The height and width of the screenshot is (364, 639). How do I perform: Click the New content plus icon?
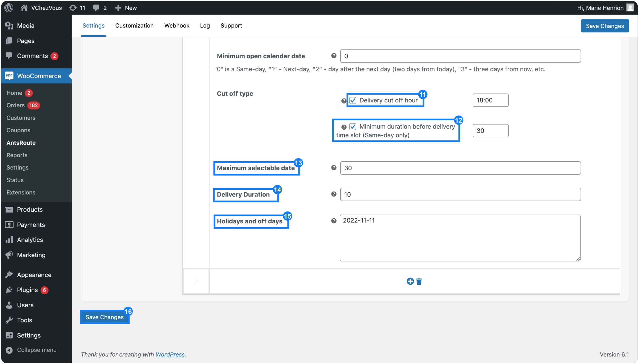pyautogui.click(x=118, y=8)
